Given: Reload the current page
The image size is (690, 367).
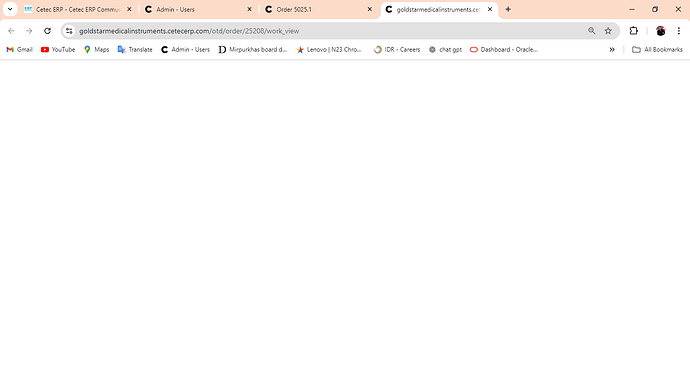Looking at the screenshot, I should pyautogui.click(x=47, y=31).
